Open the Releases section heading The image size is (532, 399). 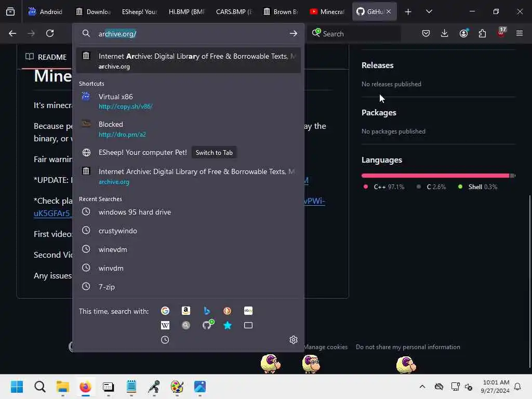(377, 65)
